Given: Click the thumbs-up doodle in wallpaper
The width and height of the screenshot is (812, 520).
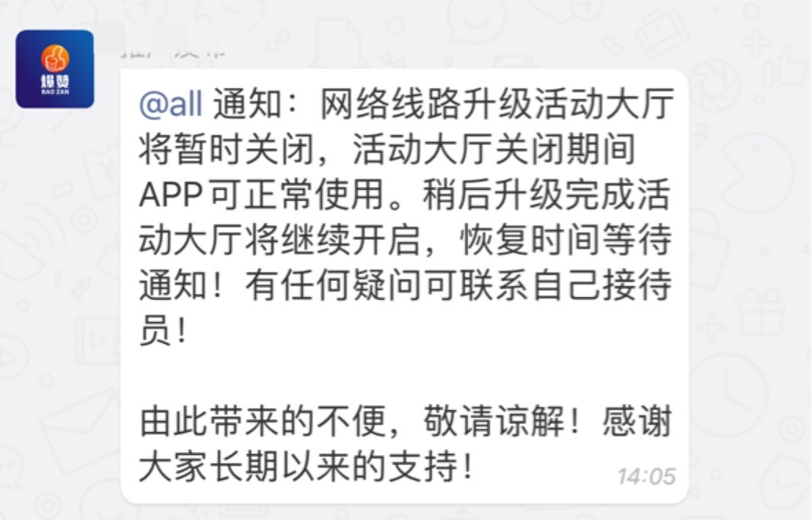Looking at the screenshot, I should pyautogui.click(x=786, y=68).
